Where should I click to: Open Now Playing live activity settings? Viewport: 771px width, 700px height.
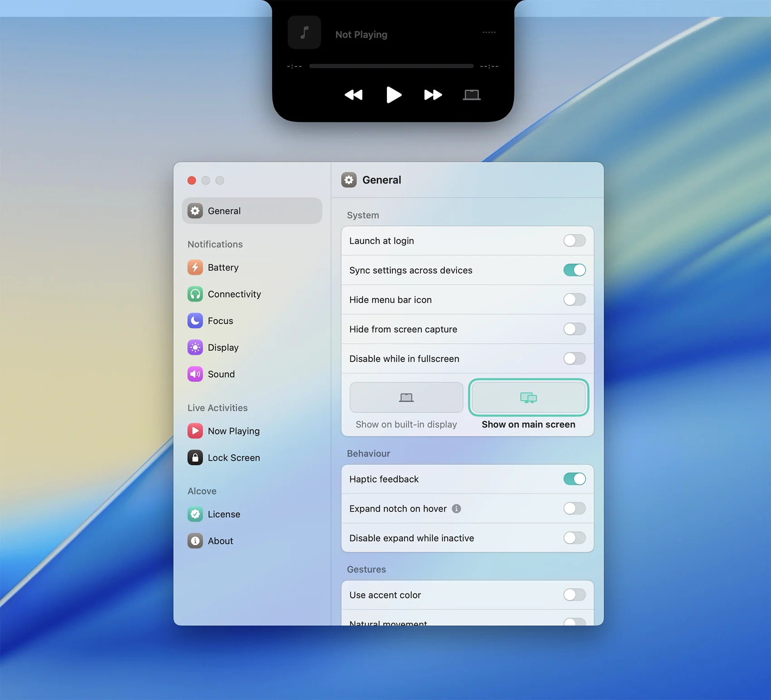[x=233, y=431]
